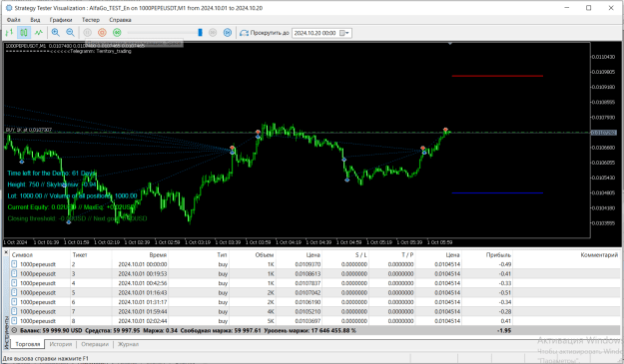Click the greyed-out pause testing button

(87, 33)
